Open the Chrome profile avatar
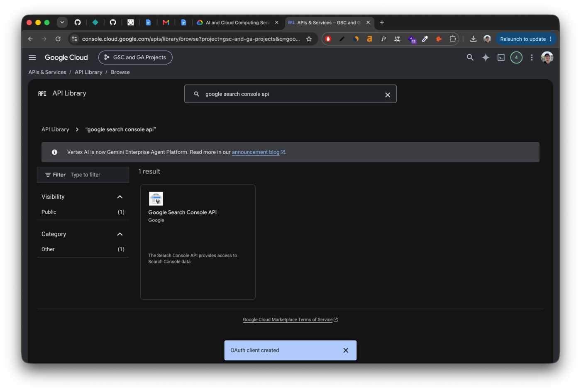 (487, 39)
